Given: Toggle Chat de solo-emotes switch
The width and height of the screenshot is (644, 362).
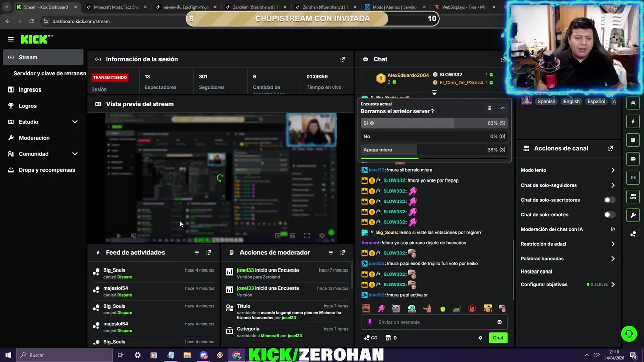Looking at the screenshot, I should [x=609, y=215].
